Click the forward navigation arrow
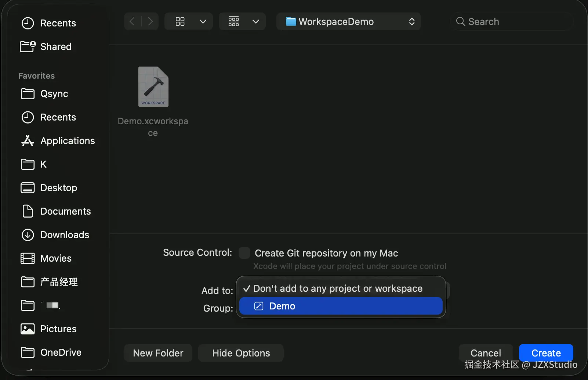588x380 pixels. point(150,22)
